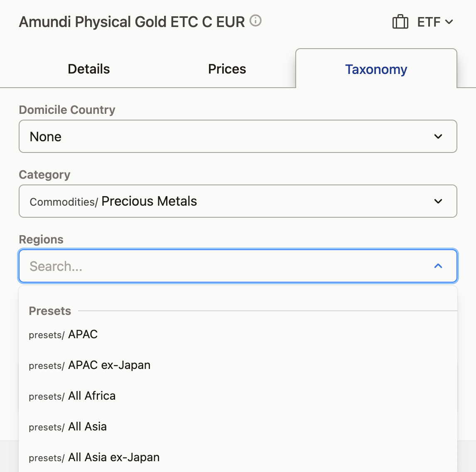Select the Taxonomy tab
The height and width of the screenshot is (472, 476).
click(x=376, y=69)
